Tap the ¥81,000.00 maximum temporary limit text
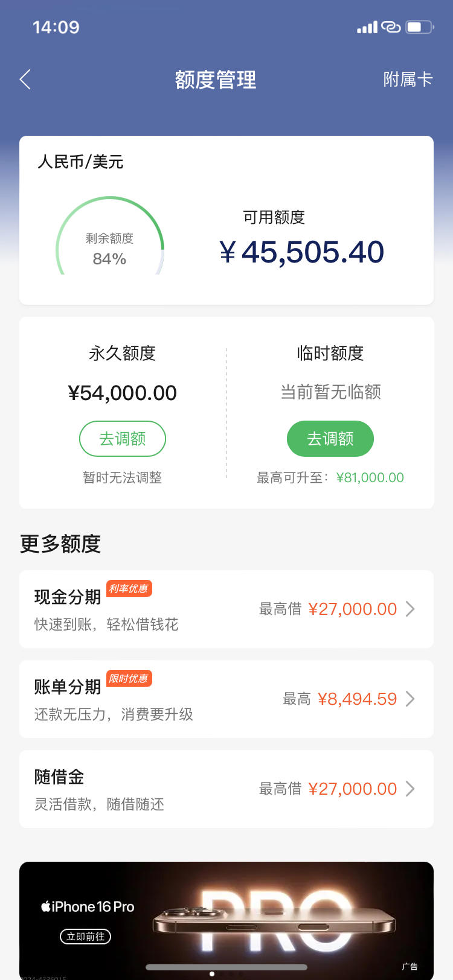Viewport: 453px width, 980px height. (x=370, y=477)
